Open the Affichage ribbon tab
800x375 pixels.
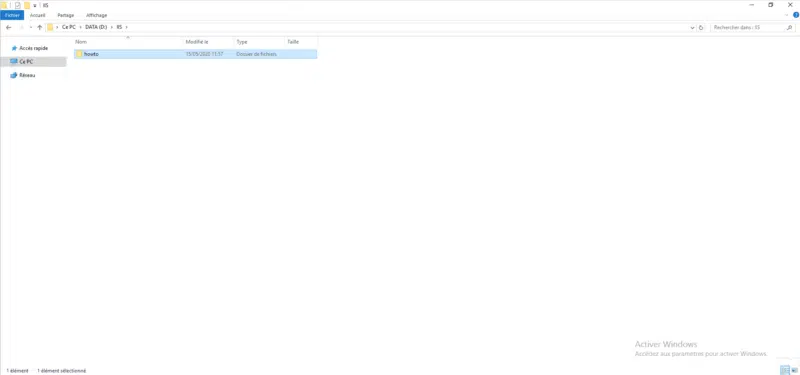point(96,15)
